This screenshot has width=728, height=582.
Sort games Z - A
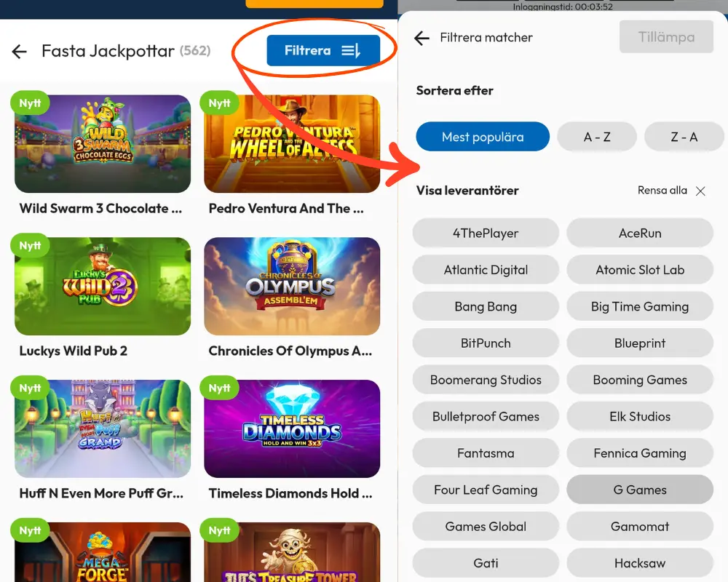tap(684, 137)
